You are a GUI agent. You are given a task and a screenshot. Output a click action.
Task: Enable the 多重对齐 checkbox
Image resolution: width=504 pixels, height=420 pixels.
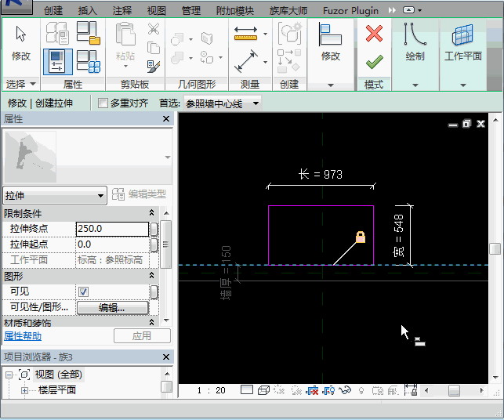click(x=103, y=103)
